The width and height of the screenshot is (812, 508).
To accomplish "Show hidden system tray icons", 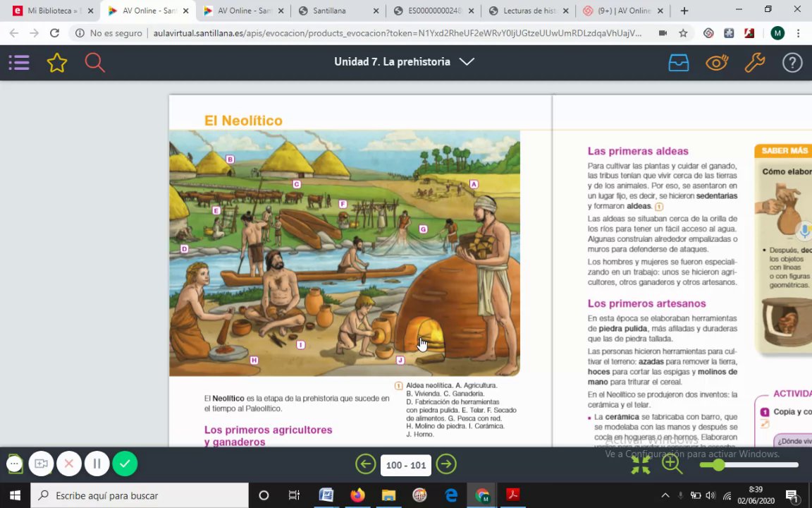I will (665, 495).
